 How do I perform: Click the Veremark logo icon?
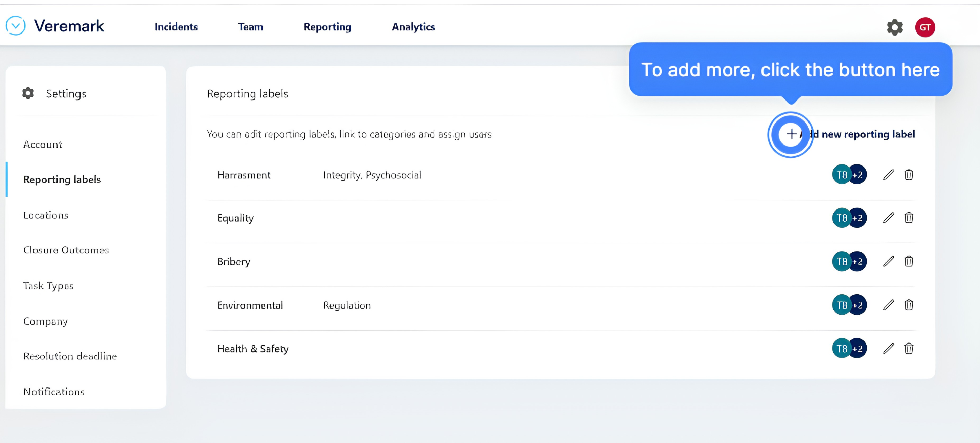16,26
